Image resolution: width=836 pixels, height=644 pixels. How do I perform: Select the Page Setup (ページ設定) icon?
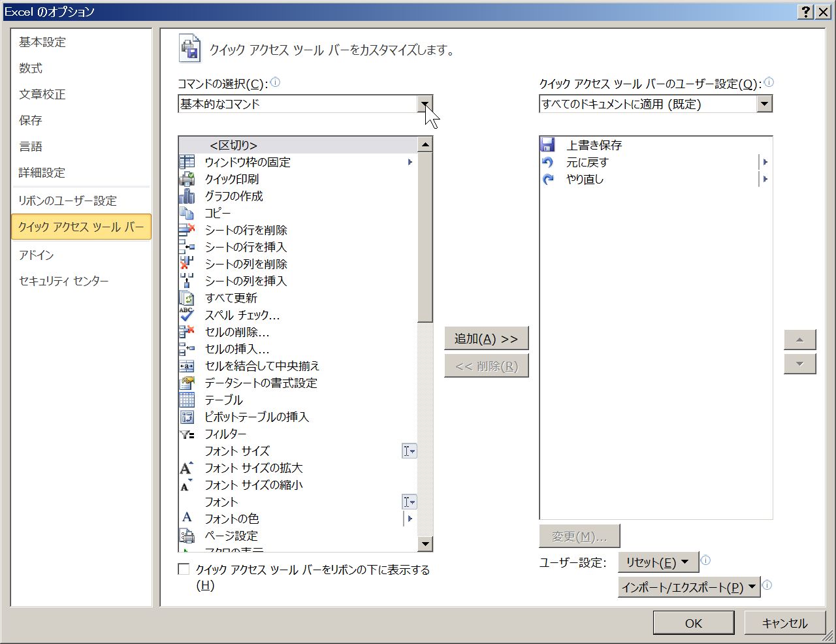187,536
